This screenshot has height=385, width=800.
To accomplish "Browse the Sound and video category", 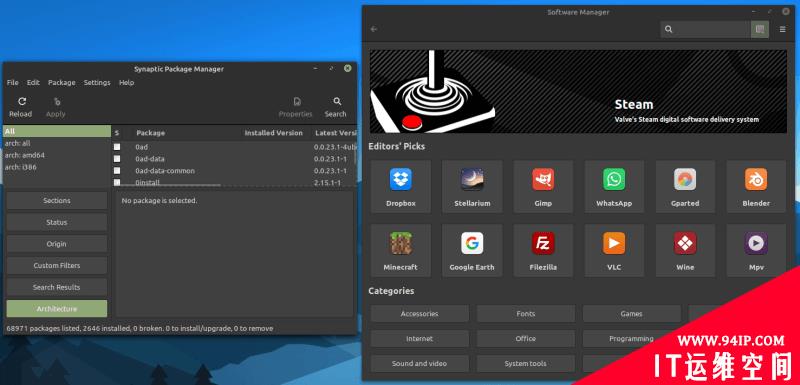I will tap(419, 364).
